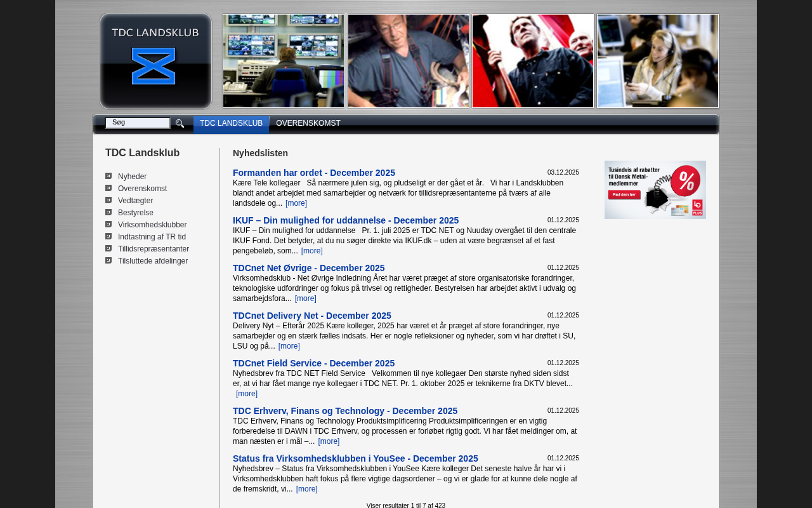The width and height of the screenshot is (812, 508).
Task: Open the OVERENSKOMST navigation tab
Action: click(308, 124)
